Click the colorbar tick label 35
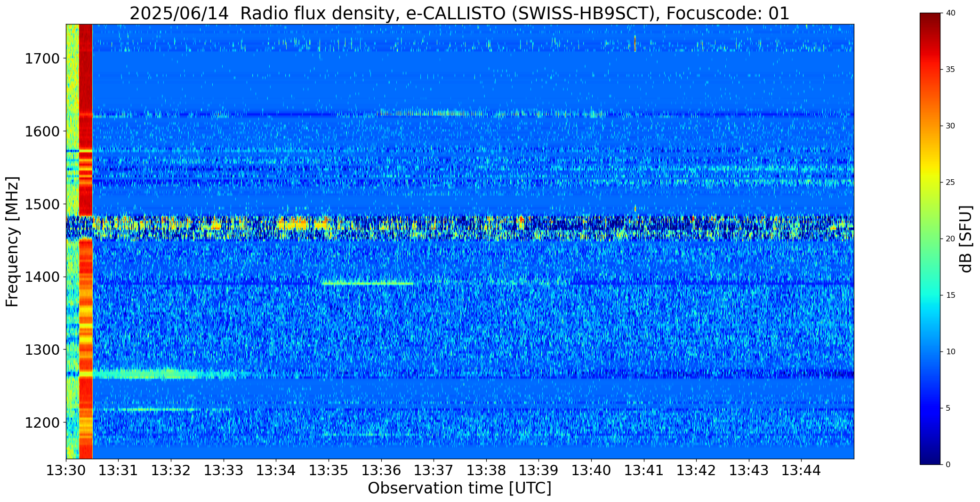The height and width of the screenshot is (502, 980). 950,70
